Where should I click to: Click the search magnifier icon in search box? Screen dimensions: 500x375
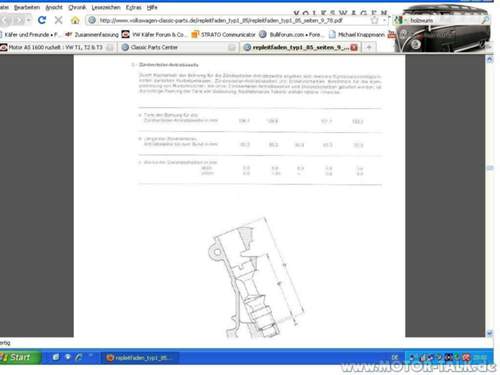(x=485, y=20)
